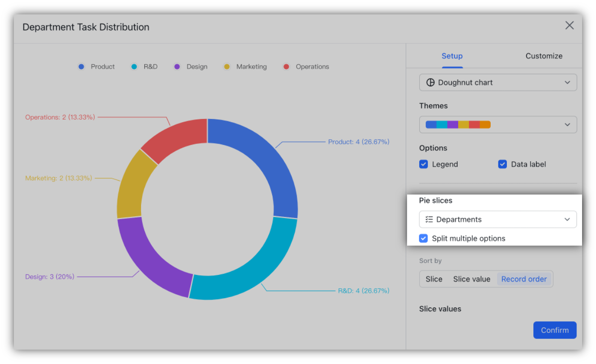Toggle the Product legend item
Screen dimensions: 596x364
click(96, 67)
